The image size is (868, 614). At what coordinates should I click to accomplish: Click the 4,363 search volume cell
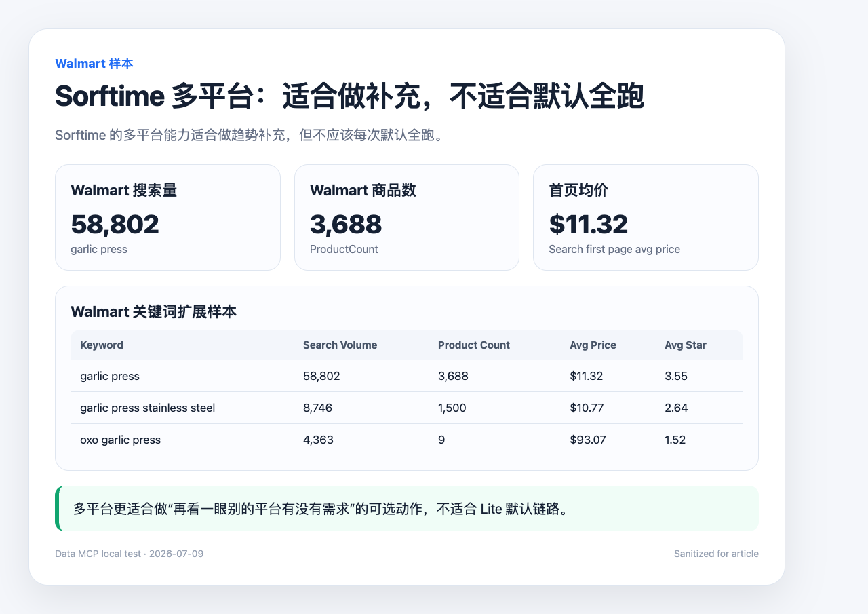(x=318, y=440)
